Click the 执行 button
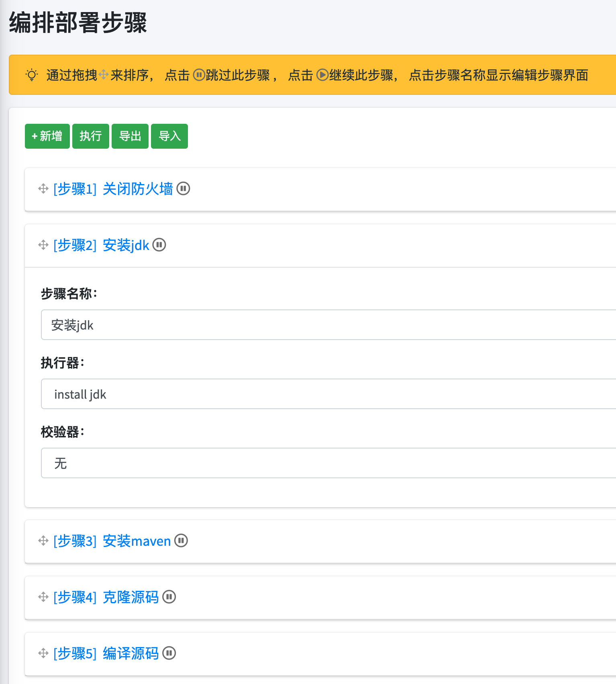The image size is (616, 684). pos(91,136)
